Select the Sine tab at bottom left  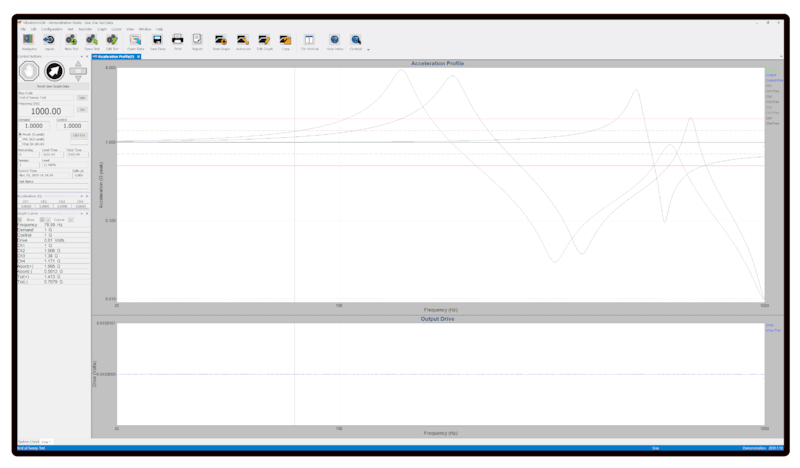click(45, 441)
